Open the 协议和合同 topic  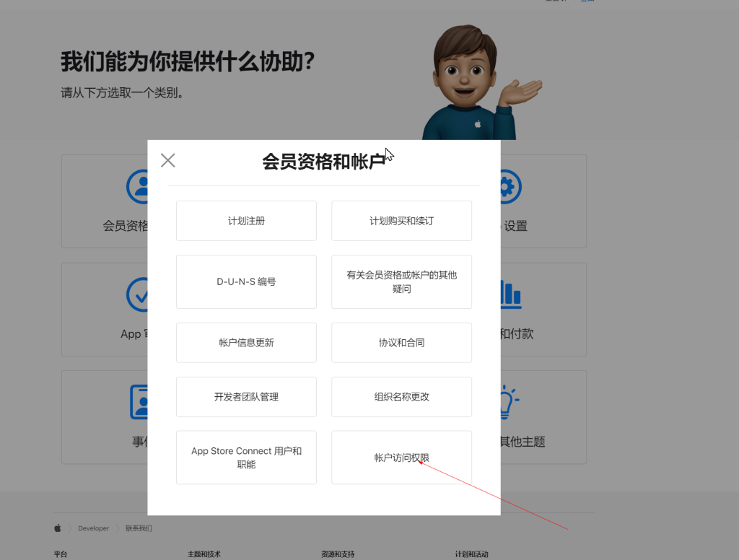pyautogui.click(x=401, y=342)
